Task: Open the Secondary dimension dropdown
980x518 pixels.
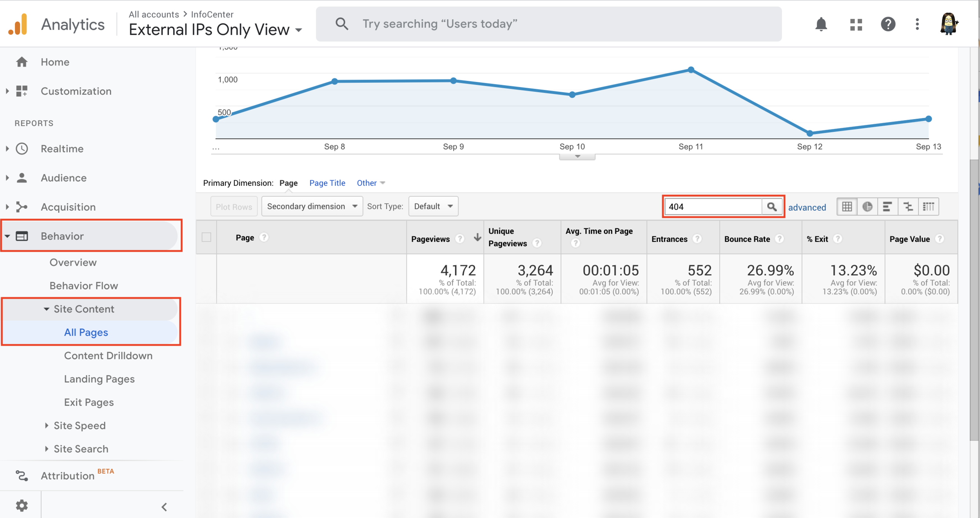Action: point(312,206)
